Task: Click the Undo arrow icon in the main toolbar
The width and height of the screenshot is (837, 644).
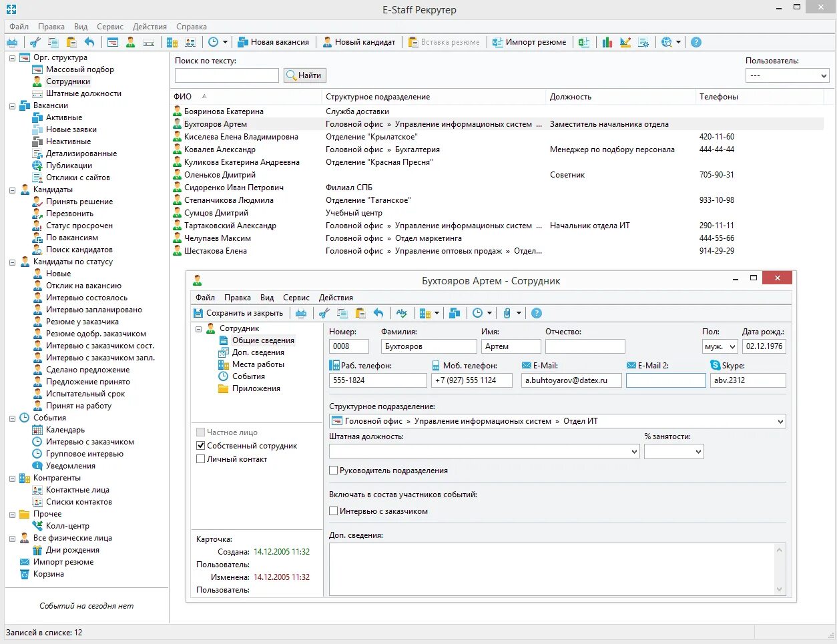Action: coord(89,42)
